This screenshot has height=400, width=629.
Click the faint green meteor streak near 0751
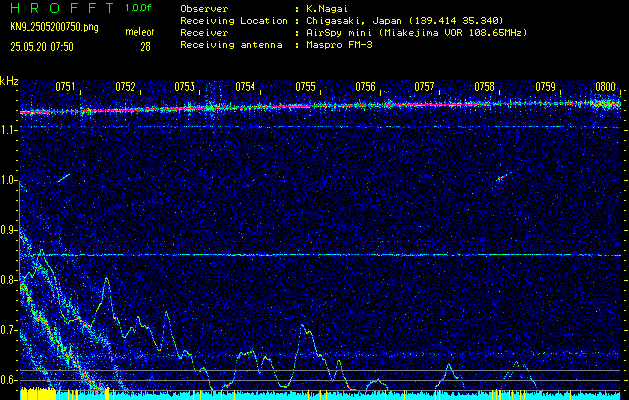pyautogui.click(x=64, y=178)
